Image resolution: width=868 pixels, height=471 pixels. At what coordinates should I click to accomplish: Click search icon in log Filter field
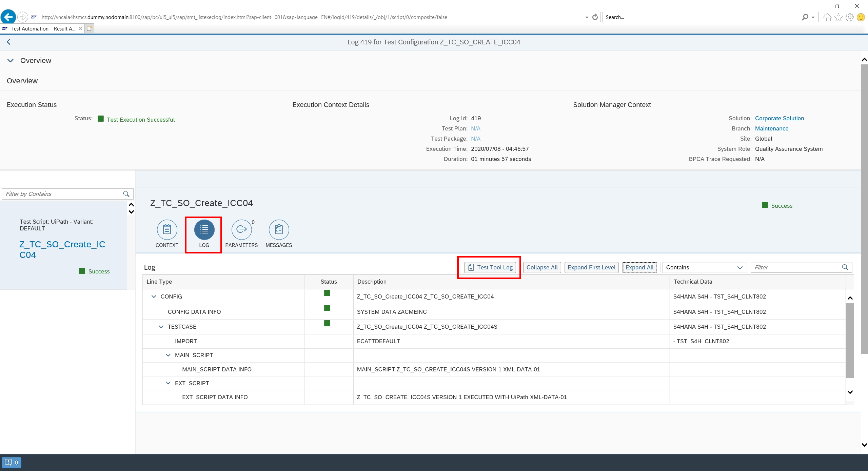coord(845,267)
